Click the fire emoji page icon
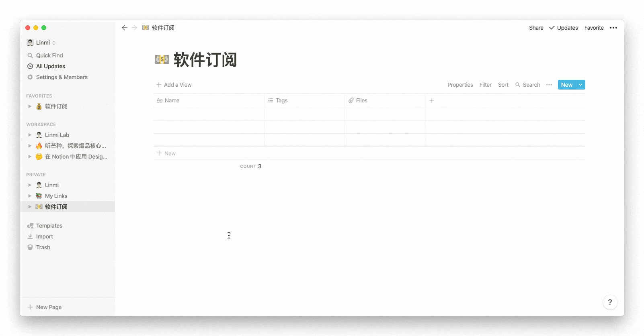 [x=39, y=146]
